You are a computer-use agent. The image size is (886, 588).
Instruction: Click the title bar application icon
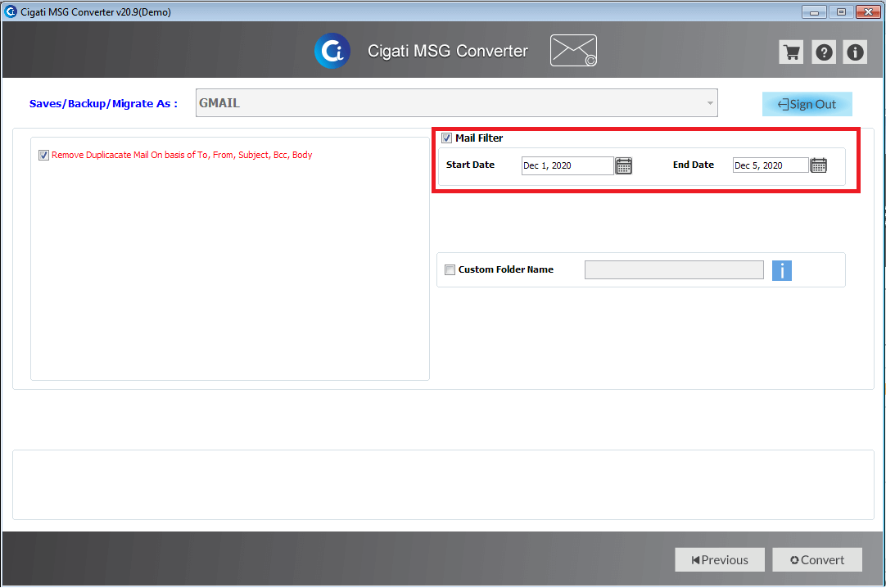click(11, 11)
